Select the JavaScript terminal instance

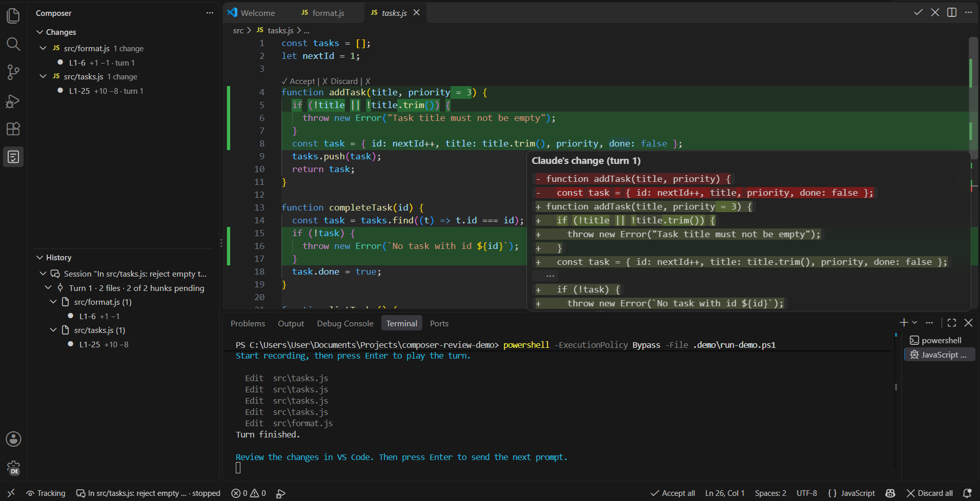pos(939,354)
